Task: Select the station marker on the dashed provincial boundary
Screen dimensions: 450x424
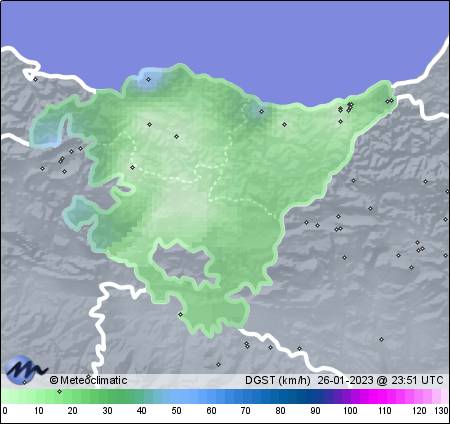Action: (132, 167)
